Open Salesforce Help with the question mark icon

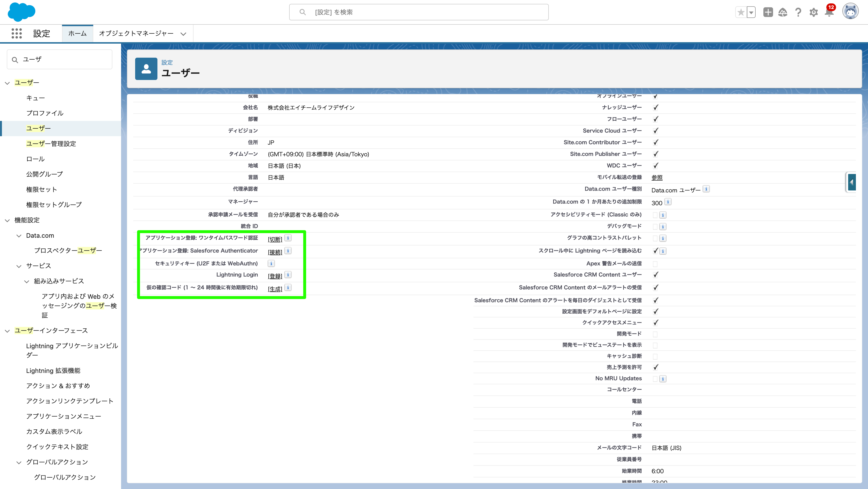(798, 12)
